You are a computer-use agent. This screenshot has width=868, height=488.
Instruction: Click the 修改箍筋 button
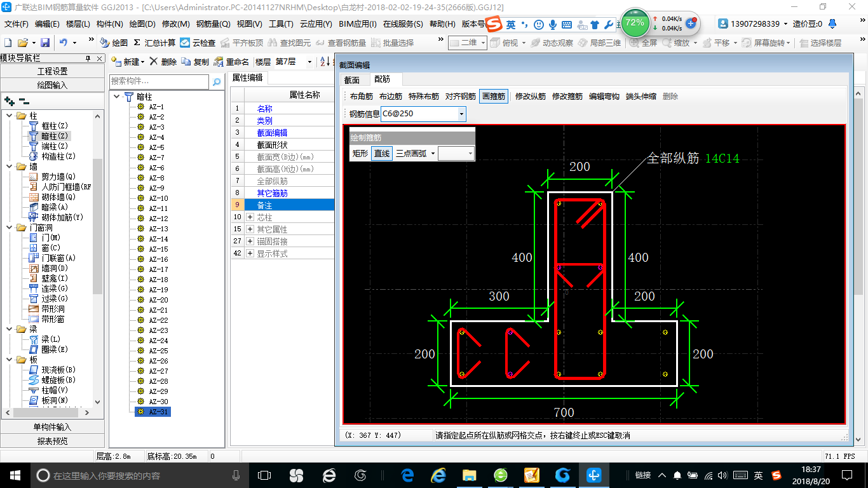coord(567,97)
